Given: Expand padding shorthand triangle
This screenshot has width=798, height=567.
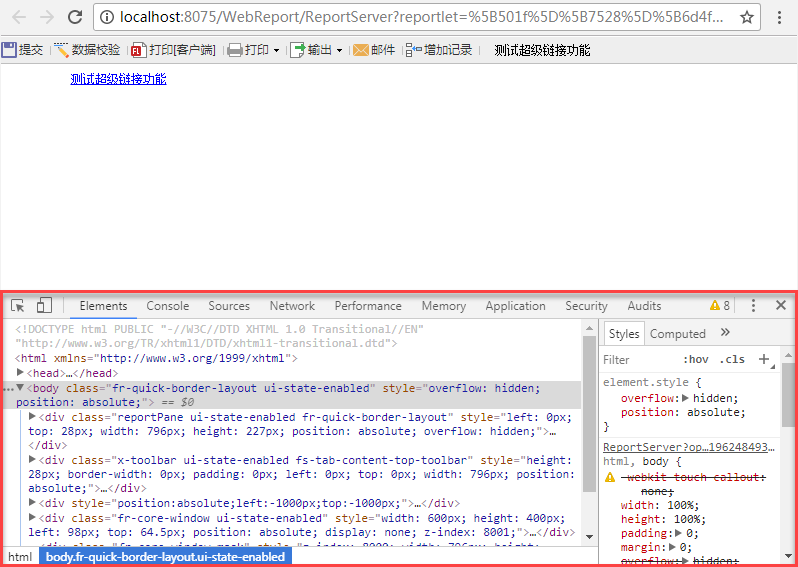Looking at the screenshot, I should click(x=679, y=533).
